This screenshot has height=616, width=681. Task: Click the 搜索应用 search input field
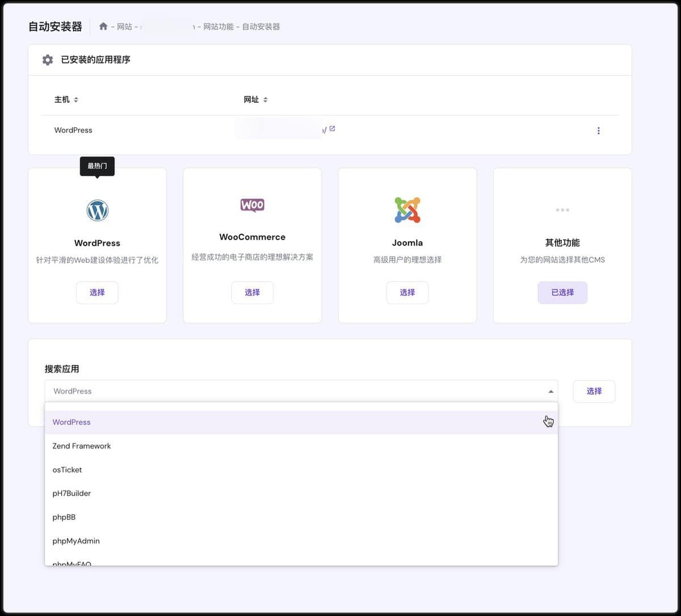click(x=301, y=391)
